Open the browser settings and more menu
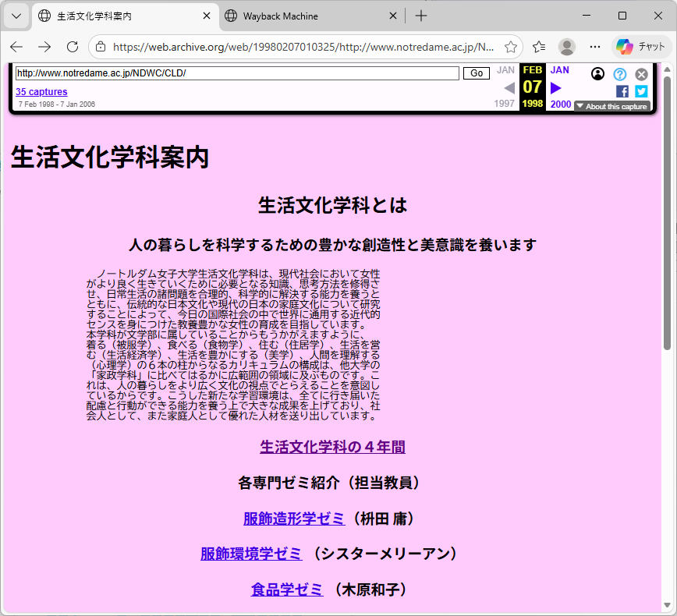 point(595,47)
